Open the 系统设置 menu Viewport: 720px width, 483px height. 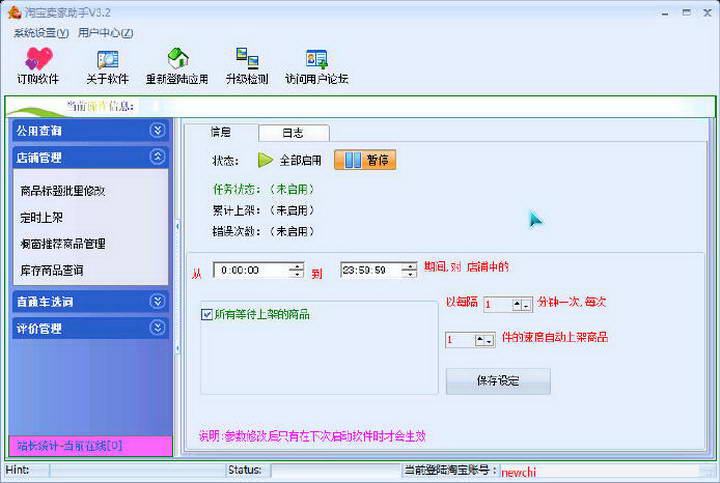tap(40, 33)
